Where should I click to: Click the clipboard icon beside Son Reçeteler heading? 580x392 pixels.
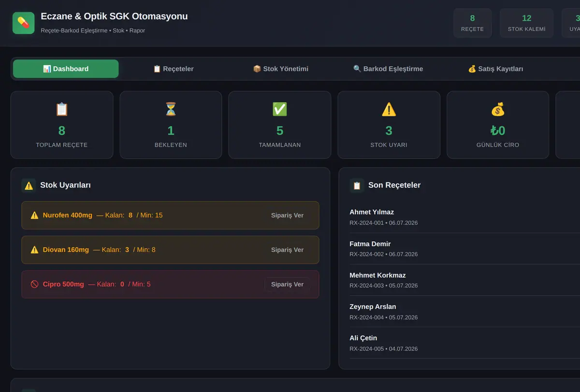click(357, 185)
